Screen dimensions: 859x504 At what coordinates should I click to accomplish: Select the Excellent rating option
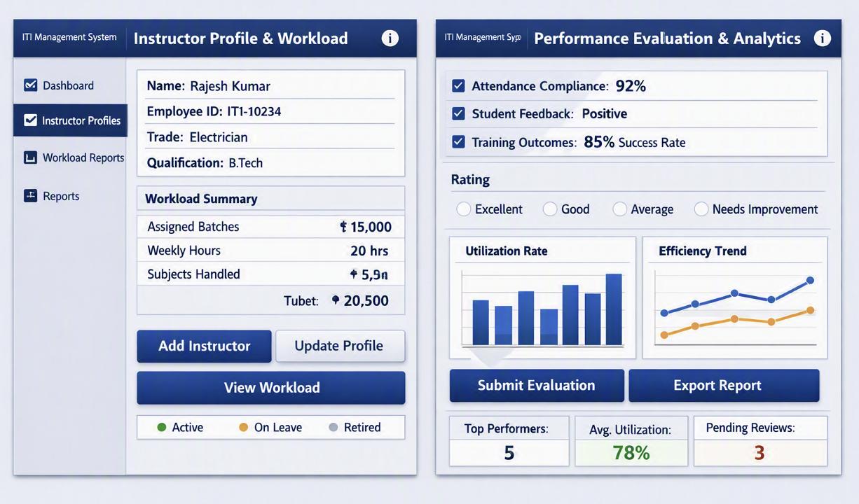pos(463,209)
